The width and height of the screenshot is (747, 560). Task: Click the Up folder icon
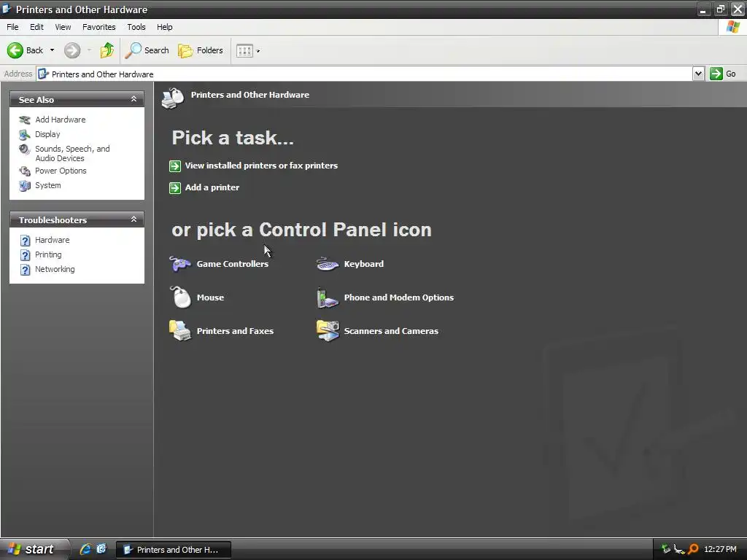pyautogui.click(x=107, y=50)
